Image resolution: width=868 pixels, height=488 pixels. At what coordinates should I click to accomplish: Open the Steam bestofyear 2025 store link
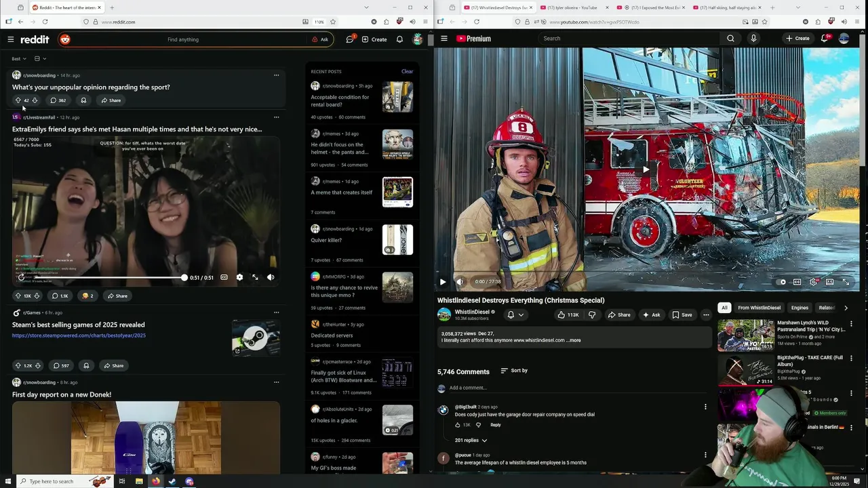tap(79, 335)
